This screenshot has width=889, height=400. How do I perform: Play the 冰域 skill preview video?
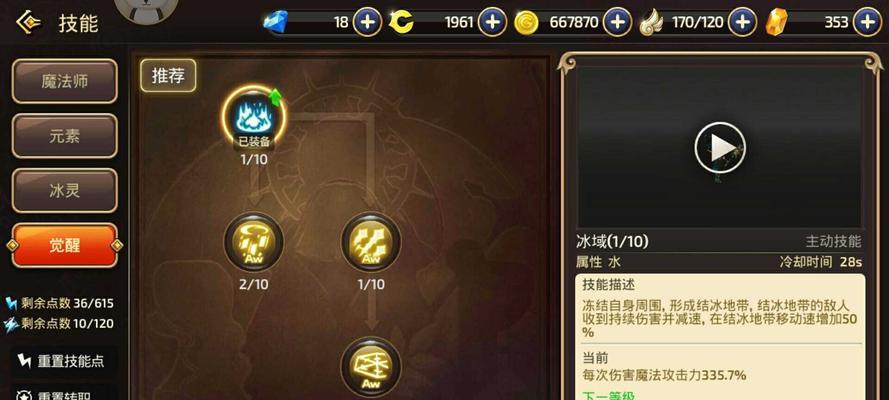point(719,148)
